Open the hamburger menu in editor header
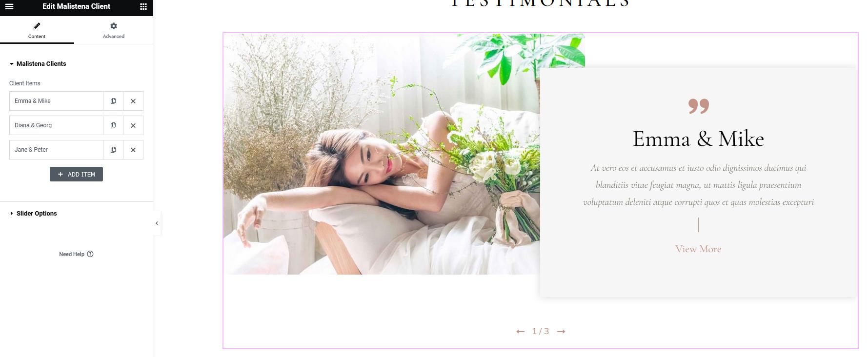Image resolution: width=868 pixels, height=357 pixels. coord(9,6)
